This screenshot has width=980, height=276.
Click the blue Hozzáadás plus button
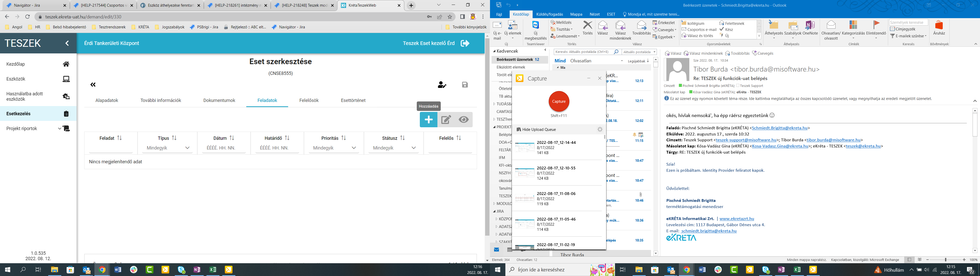pyautogui.click(x=428, y=120)
